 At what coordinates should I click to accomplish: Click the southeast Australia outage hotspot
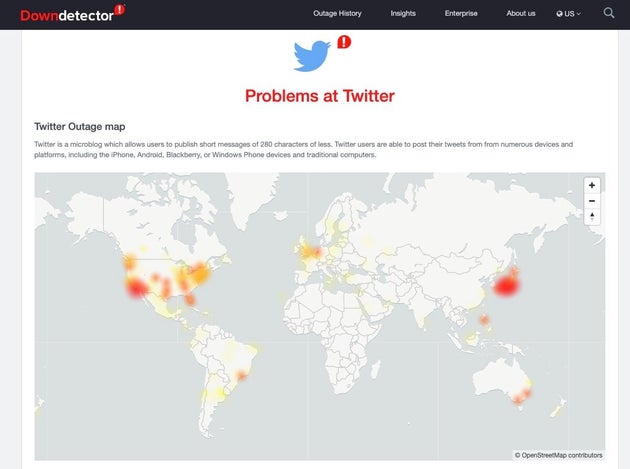click(519, 398)
